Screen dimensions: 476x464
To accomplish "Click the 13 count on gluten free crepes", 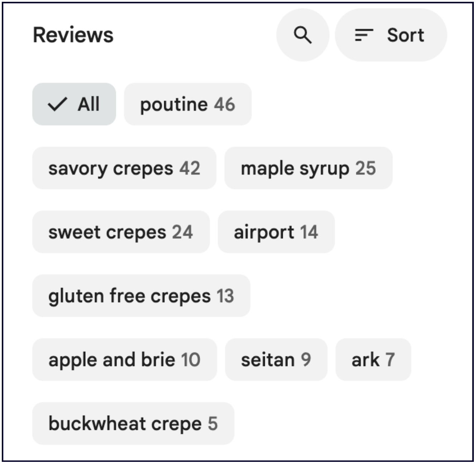I will click(x=225, y=296).
